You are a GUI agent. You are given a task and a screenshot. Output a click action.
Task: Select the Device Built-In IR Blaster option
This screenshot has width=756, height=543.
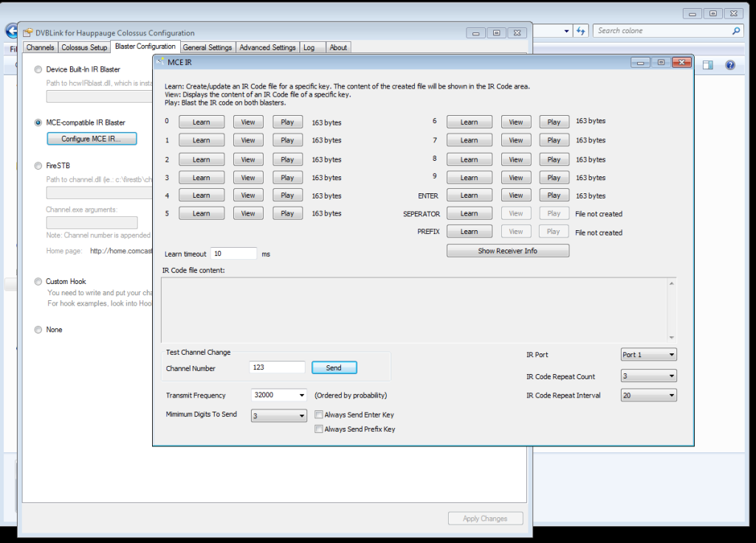(x=38, y=69)
